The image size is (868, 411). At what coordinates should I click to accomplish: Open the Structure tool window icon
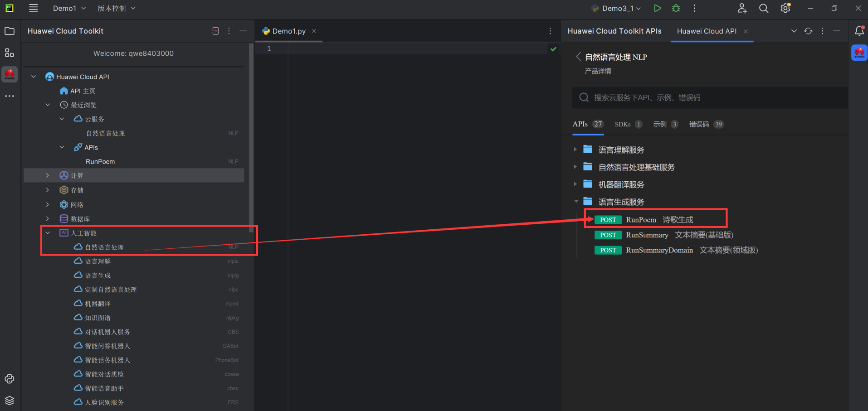[x=10, y=53]
